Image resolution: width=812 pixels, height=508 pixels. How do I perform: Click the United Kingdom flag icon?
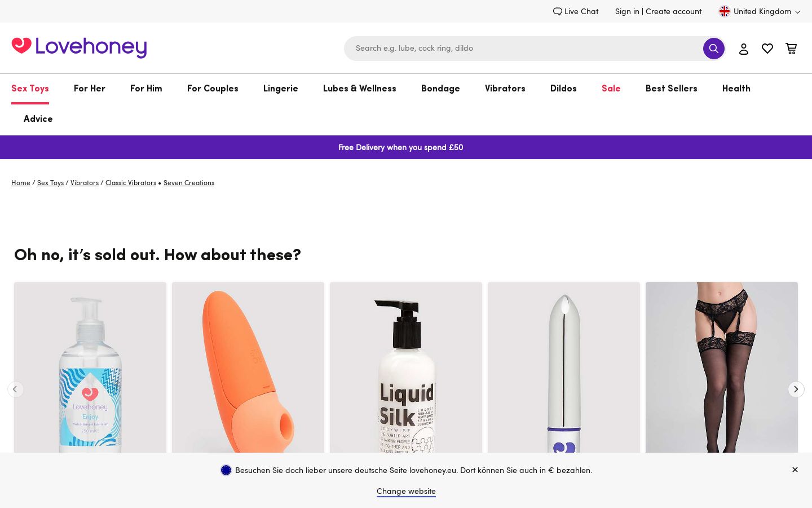click(725, 11)
